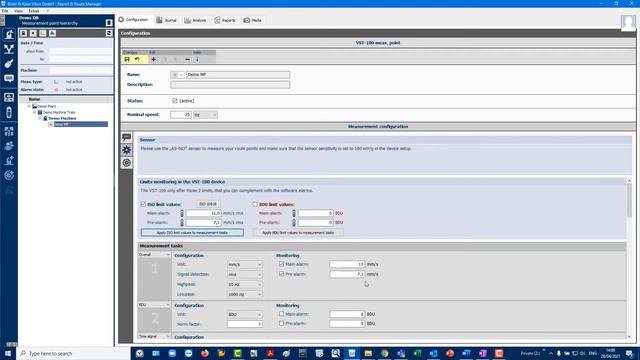
Task: Click the panel toggle icon beside Demo DB header
Action: click(109, 22)
